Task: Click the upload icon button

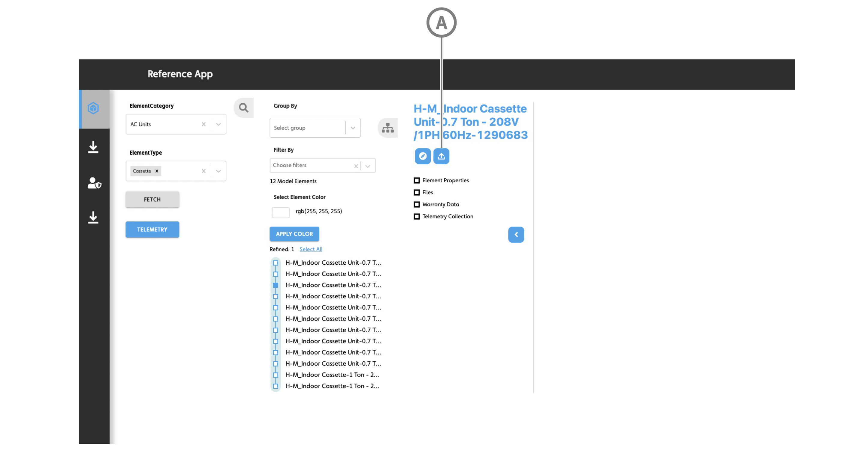Action: point(441,157)
